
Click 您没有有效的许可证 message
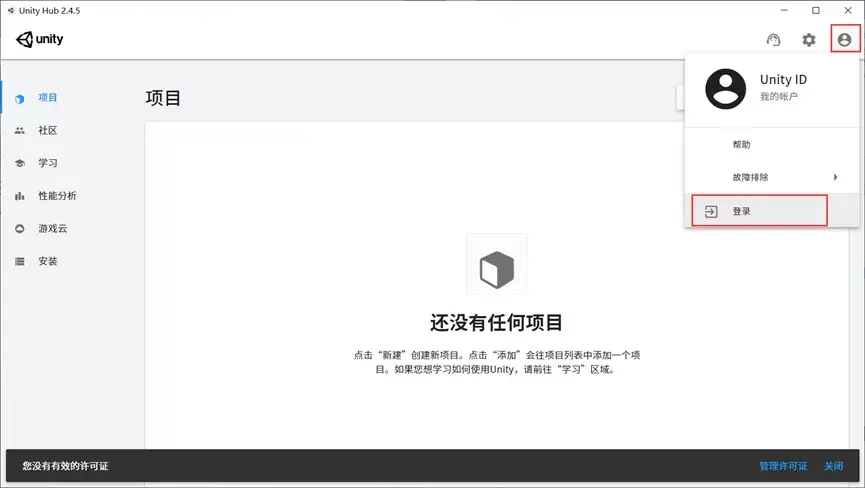click(x=65, y=466)
